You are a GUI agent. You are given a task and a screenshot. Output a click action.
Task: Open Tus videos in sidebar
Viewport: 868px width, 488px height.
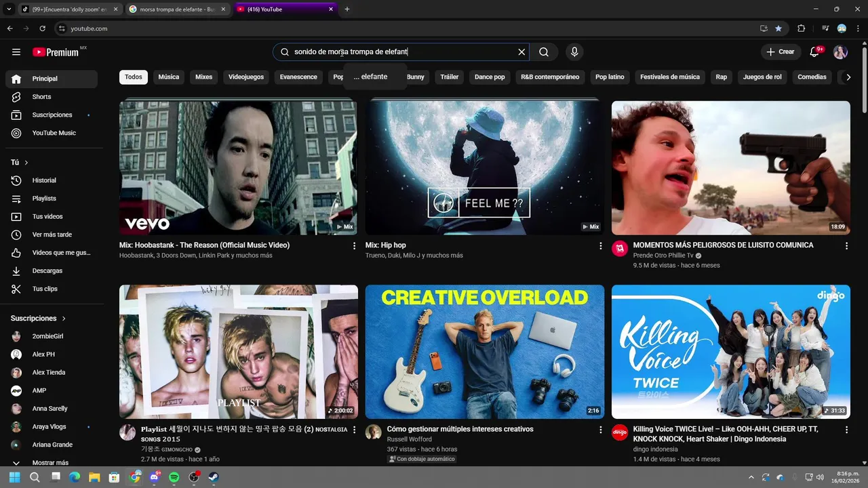click(52, 217)
